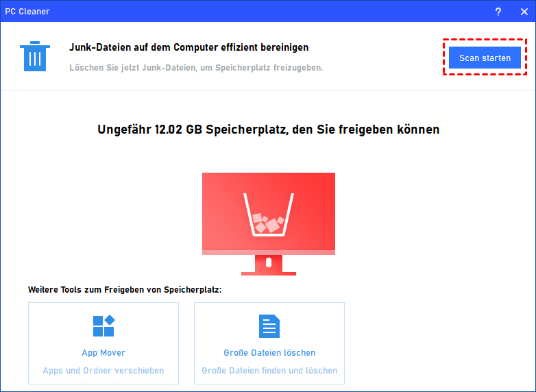The width and height of the screenshot is (536, 392).
Task: Open the App Mover tool label
Action: [x=103, y=353]
